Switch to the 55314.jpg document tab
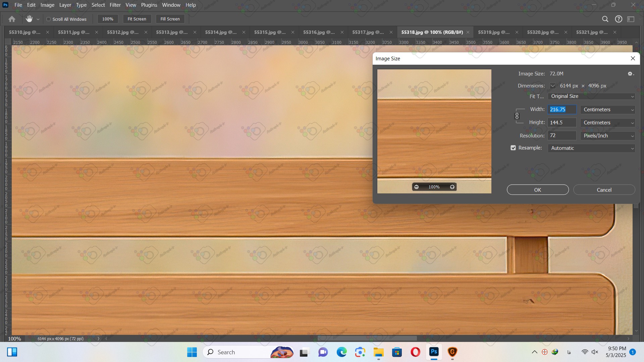Image resolution: width=644 pixels, height=362 pixels. tap(221, 32)
